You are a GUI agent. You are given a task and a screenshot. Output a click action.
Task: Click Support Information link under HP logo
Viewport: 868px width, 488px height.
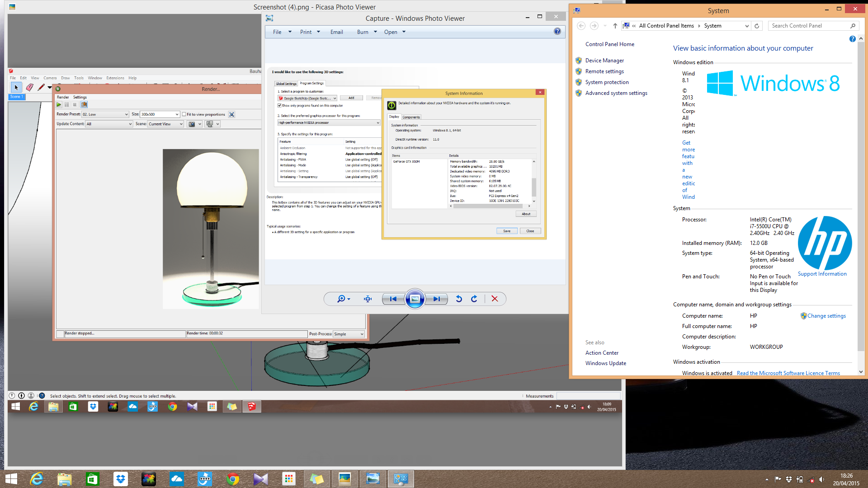[x=822, y=274]
